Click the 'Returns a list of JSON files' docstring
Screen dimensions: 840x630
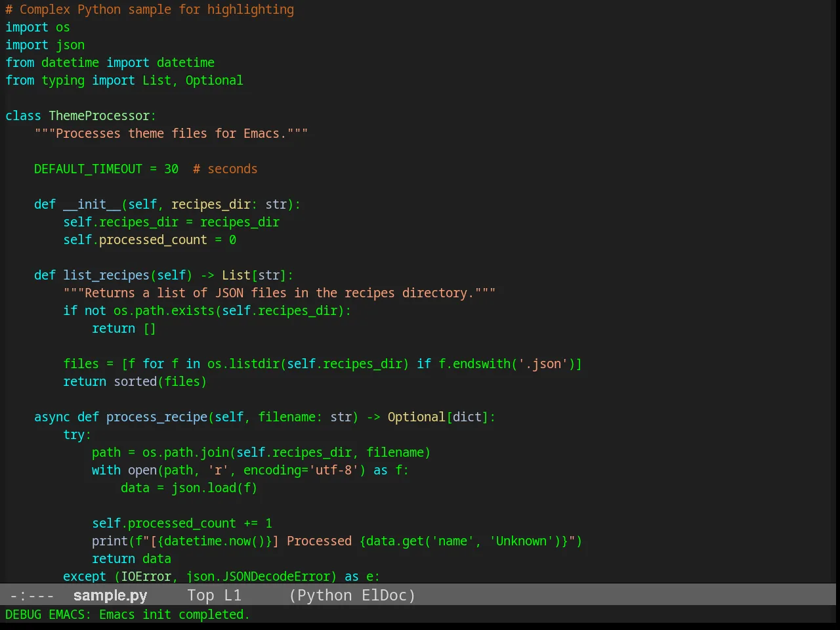[280, 293]
